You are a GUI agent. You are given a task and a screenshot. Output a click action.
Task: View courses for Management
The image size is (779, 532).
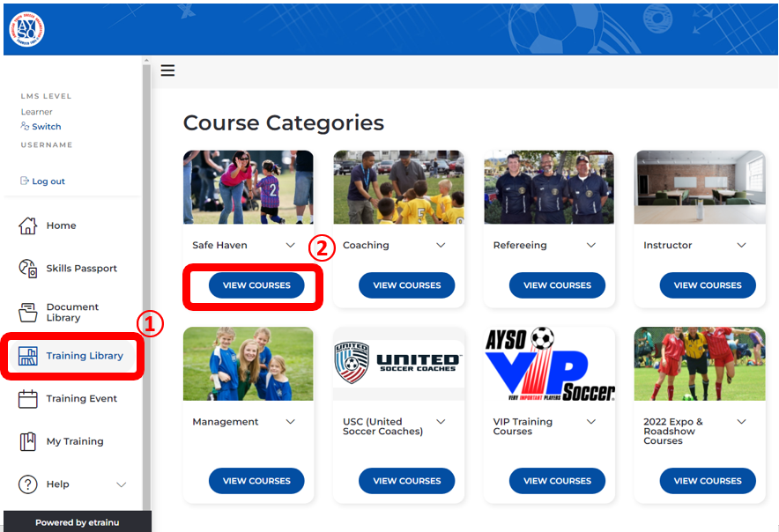click(x=256, y=481)
